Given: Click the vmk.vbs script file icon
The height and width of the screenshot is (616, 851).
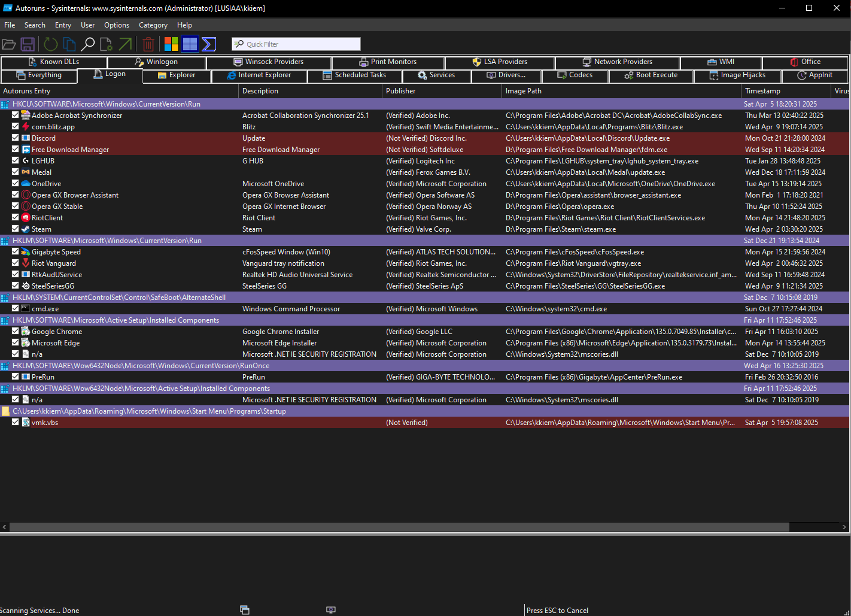Looking at the screenshot, I should coord(26,423).
